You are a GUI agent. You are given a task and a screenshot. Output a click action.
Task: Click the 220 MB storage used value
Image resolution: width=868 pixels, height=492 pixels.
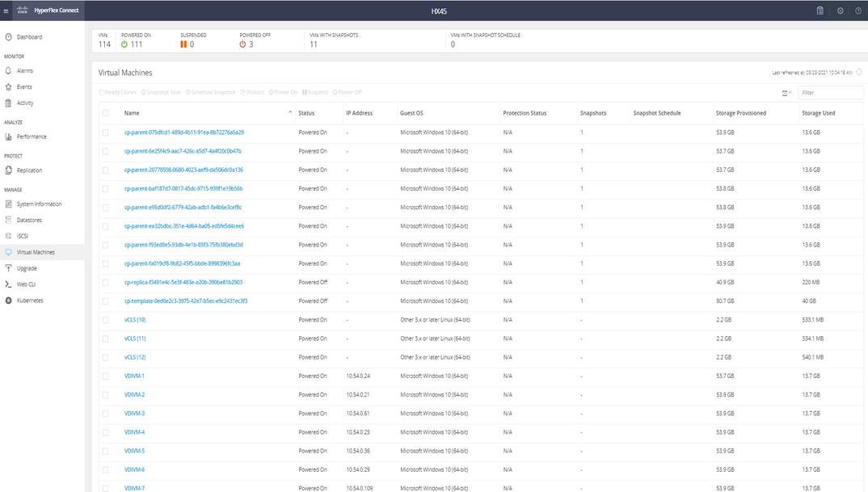(x=811, y=282)
